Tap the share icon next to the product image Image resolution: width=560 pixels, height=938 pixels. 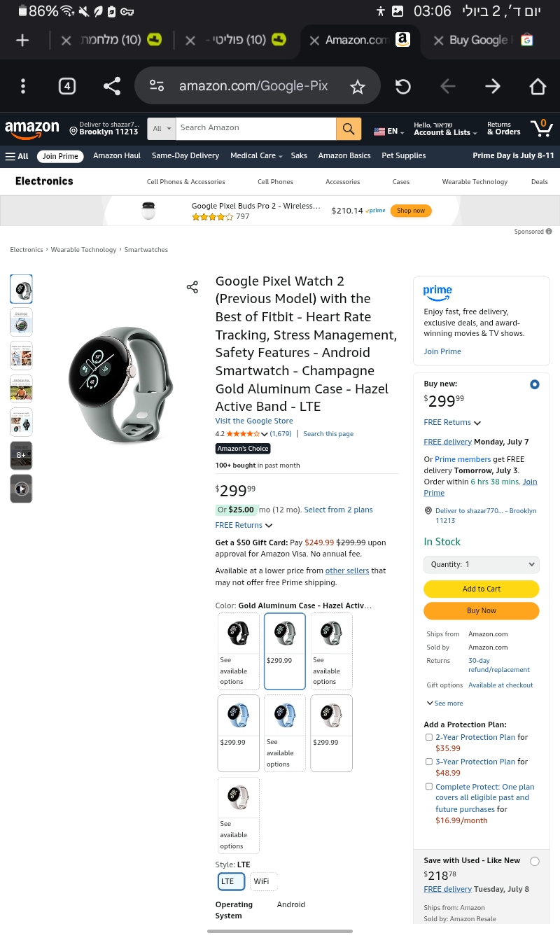(192, 287)
